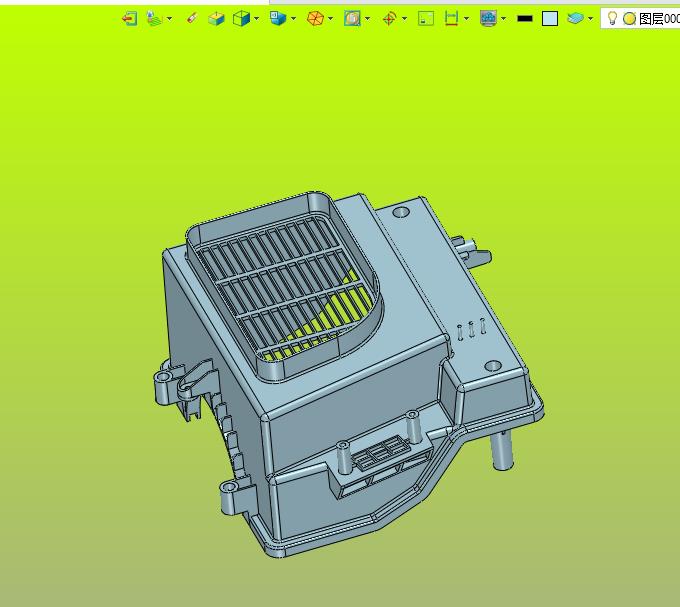Screen dimensions: 680x607
Task: Open dropdown beside wireframe cube icon
Action: [256, 19]
